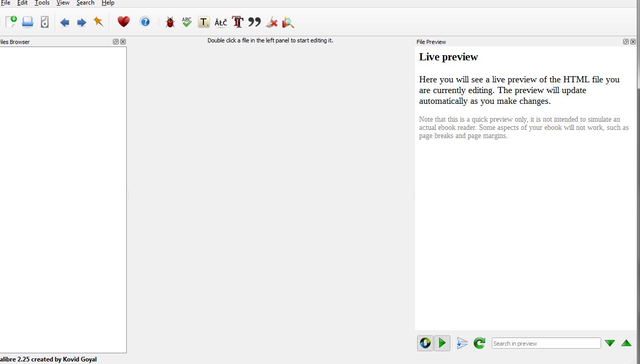Edit table of contents with the T tile icon
The image size is (640, 364).
tap(204, 22)
